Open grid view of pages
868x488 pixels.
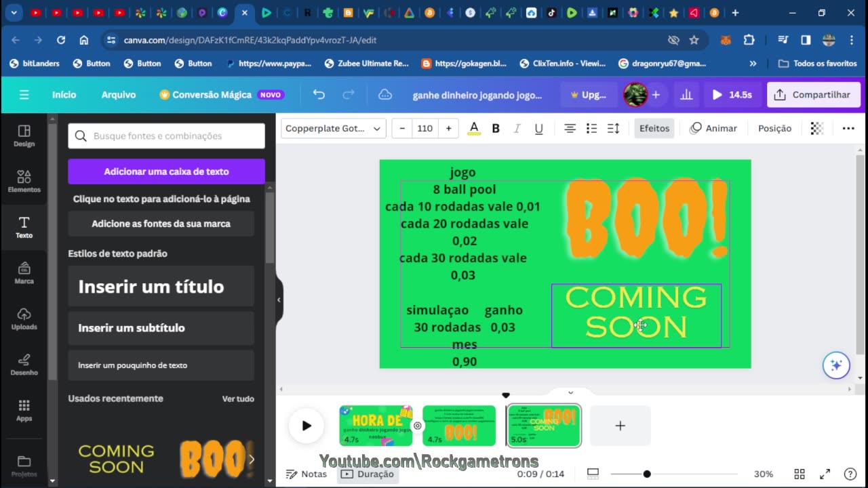point(800,474)
